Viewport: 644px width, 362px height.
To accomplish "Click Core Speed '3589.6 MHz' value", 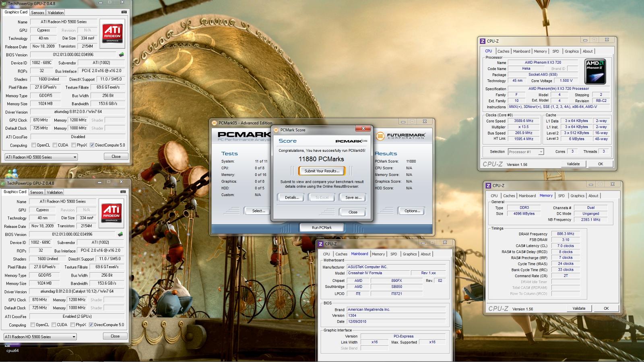I will point(524,121).
